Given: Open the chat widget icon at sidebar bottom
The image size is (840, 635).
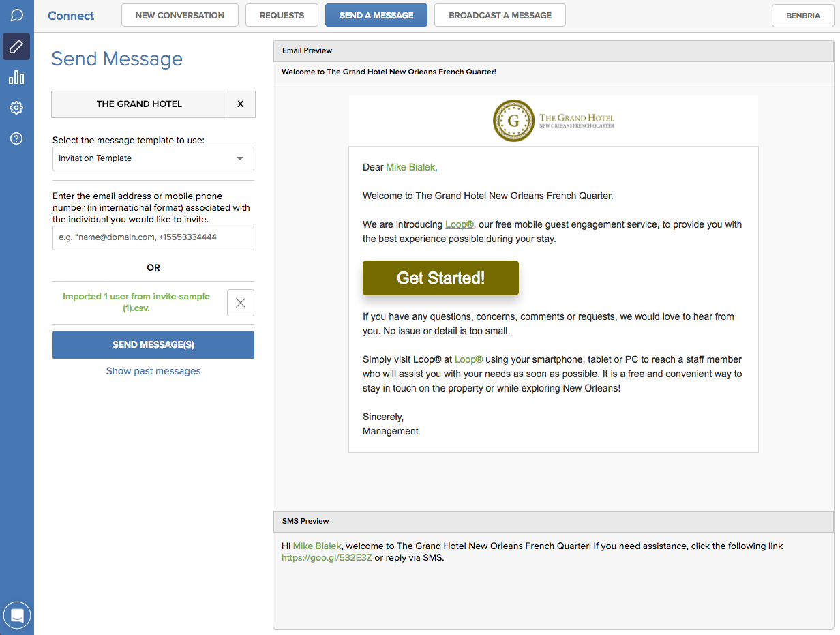Looking at the screenshot, I should point(17,616).
